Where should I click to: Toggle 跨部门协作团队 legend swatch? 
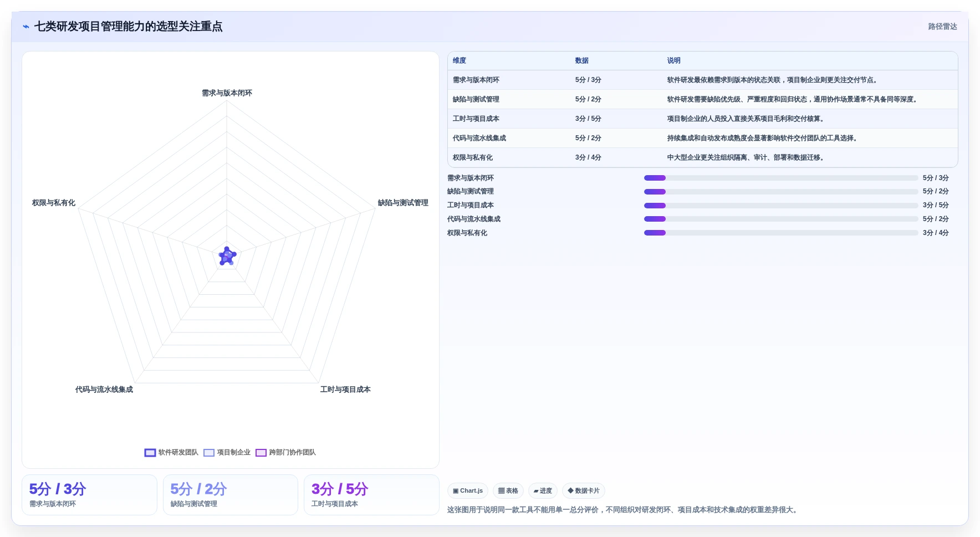[x=261, y=453]
